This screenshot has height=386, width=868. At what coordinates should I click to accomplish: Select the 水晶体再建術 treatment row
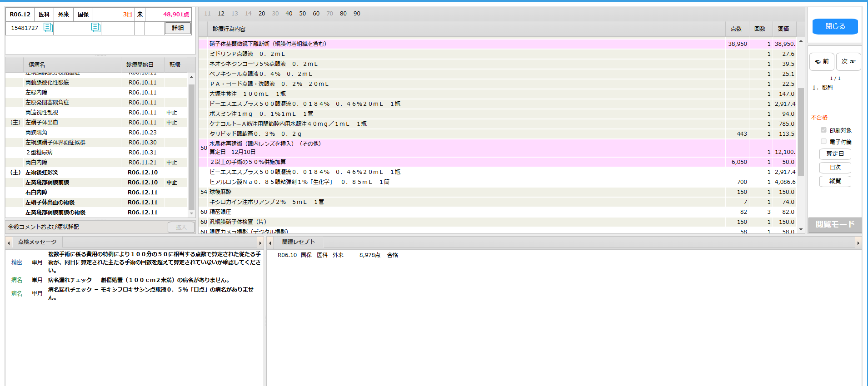pyautogui.click(x=498, y=148)
